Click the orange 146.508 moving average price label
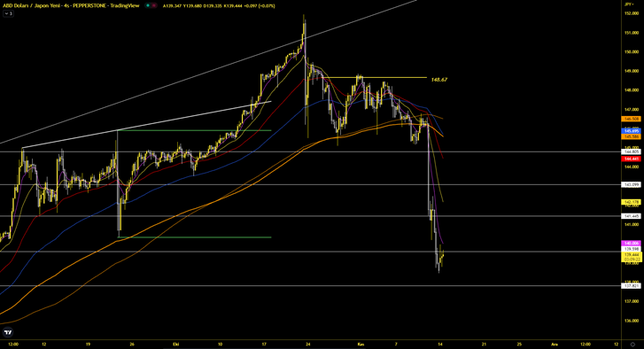 tap(632, 119)
